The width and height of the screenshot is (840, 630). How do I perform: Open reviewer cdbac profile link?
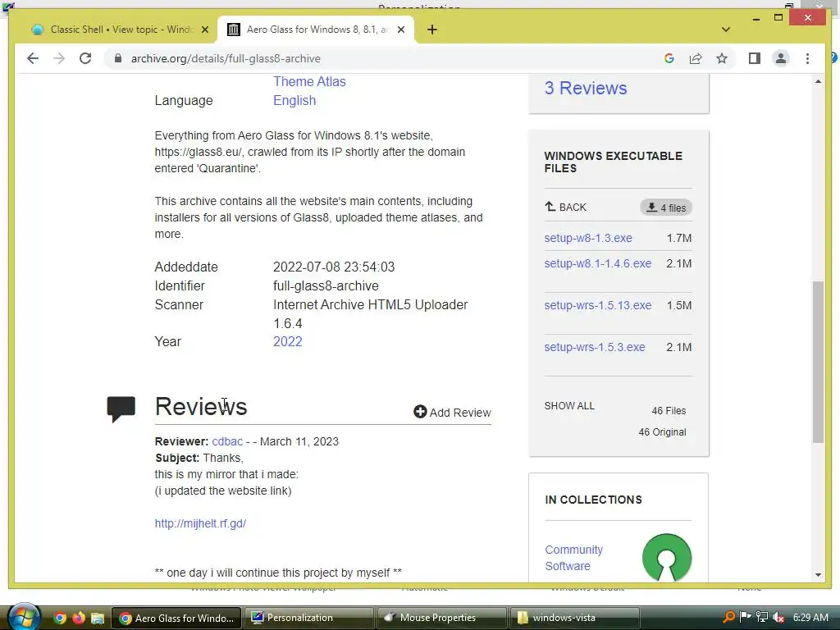coord(227,441)
